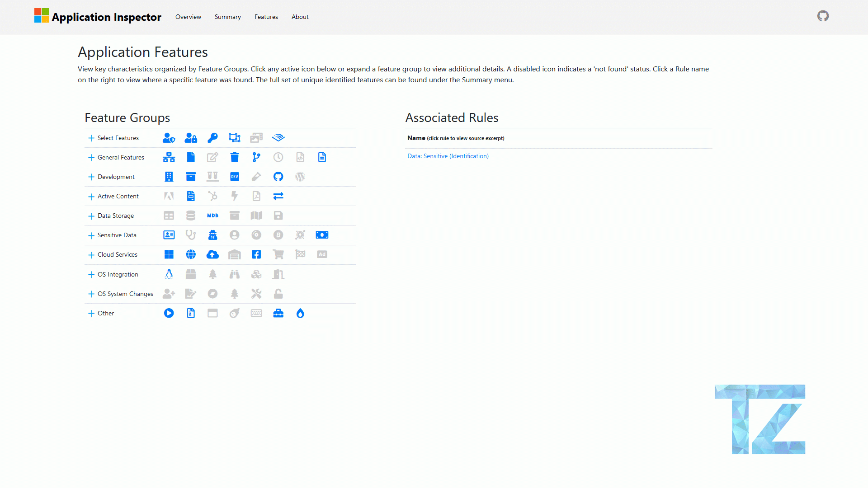Click the trash can icon in General Features
The width and height of the screenshot is (868, 488).
[x=234, y=157]
